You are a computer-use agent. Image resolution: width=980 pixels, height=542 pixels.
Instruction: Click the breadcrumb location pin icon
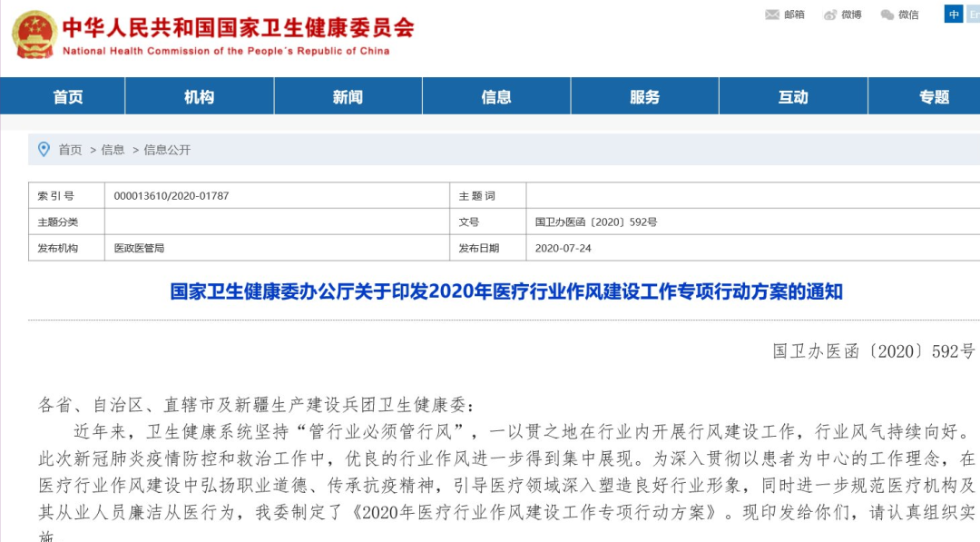[x=44, y=150]
